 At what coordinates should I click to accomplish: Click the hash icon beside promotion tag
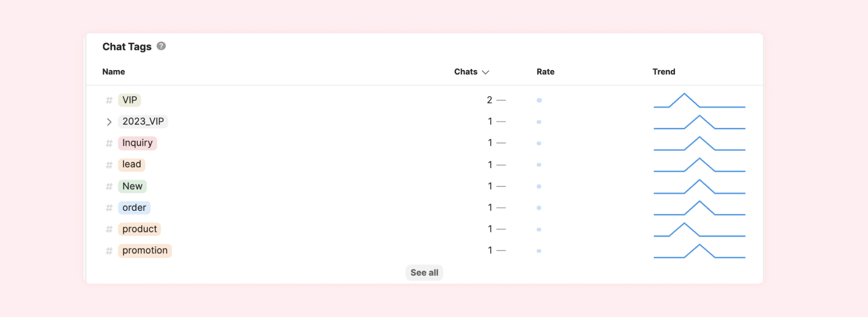[109, 251]
